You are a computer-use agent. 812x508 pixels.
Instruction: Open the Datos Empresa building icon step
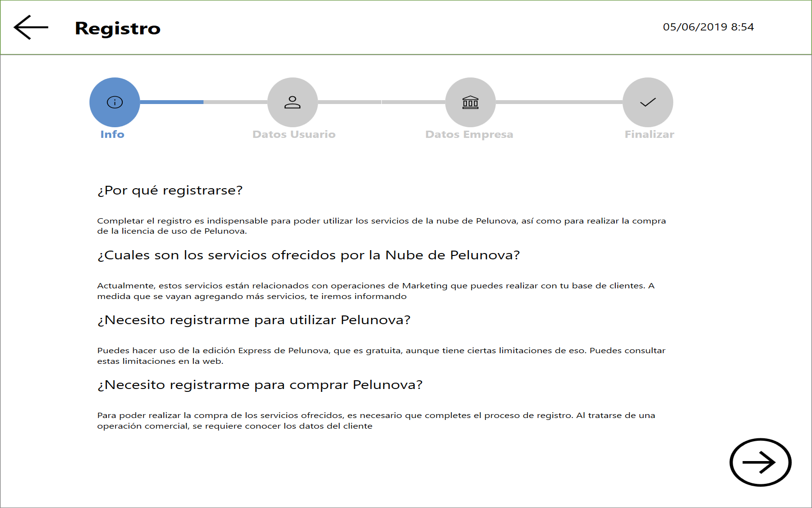(x=470, y=102)
